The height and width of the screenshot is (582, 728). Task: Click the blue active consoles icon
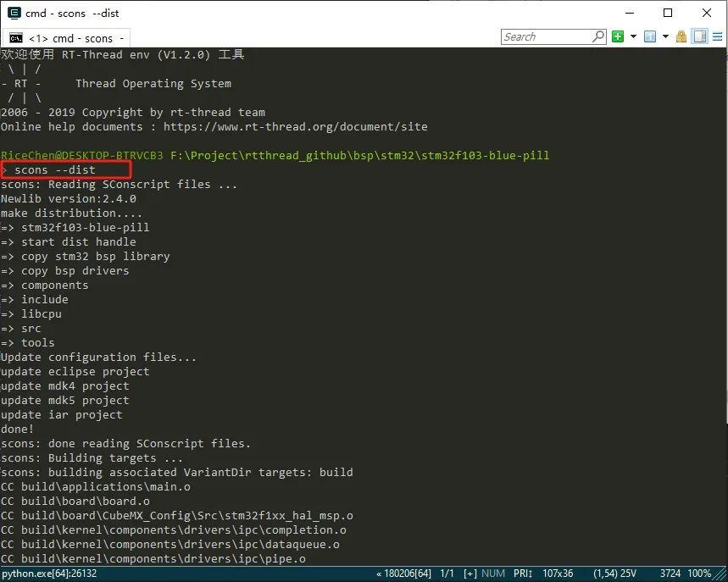coord(650,36)
